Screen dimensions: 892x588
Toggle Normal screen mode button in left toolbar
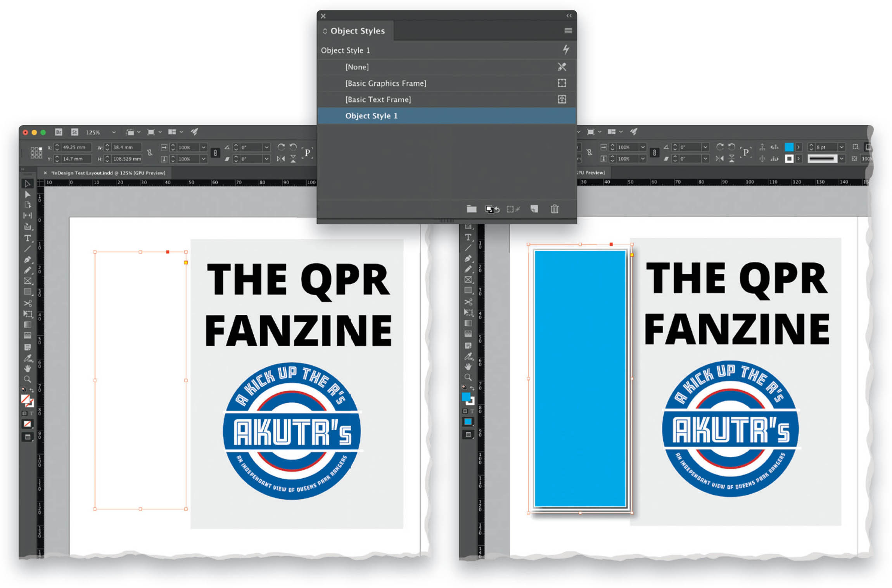coord(28,437)
